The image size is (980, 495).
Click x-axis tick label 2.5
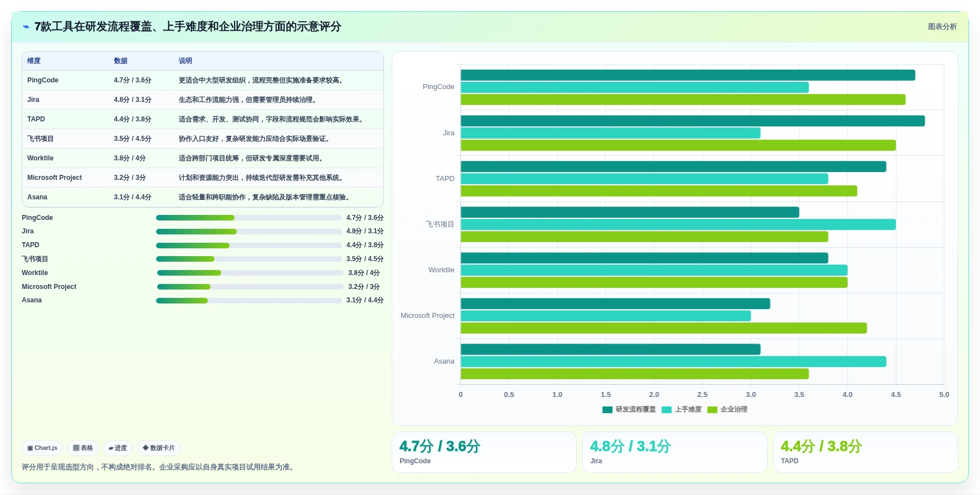tap(702, 395)
